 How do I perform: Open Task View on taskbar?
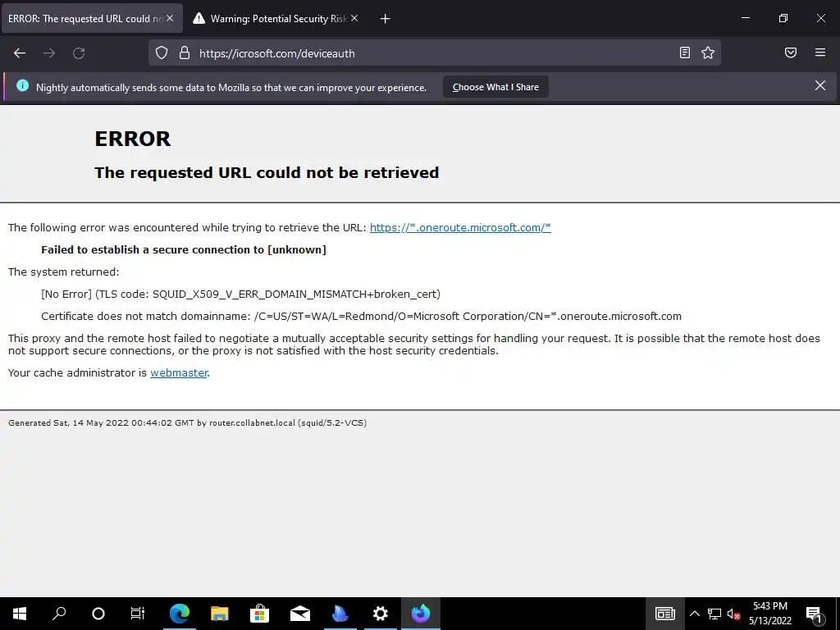pos(138,614)
